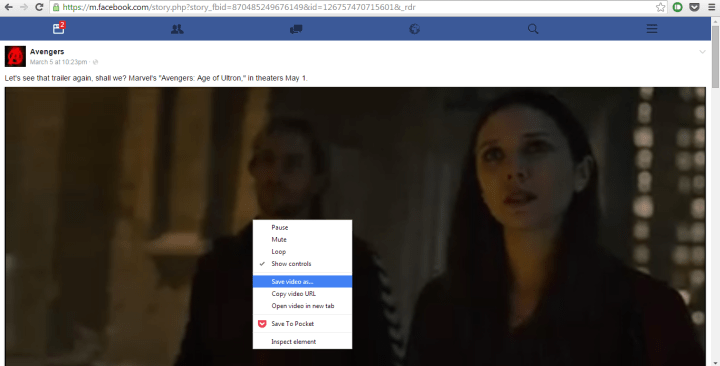Screen dimensions: 720x366
Task: Open the March 5 at 10:23pm timestamp
Action: pyautogui.click(x=58, y=62)
